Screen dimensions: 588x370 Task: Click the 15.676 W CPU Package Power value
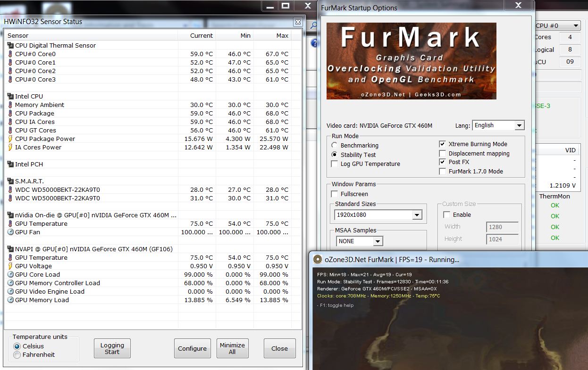point(198,139)
